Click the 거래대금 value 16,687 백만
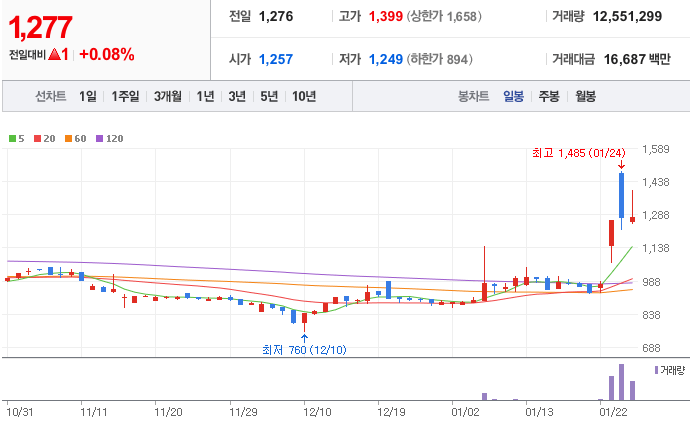690x422 pixels. tap(637, 59)
